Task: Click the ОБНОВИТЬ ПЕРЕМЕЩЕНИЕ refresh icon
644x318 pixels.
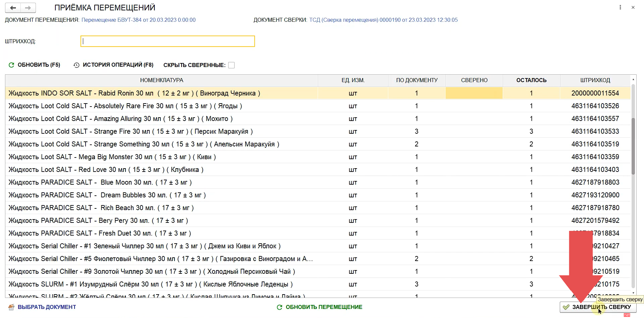Action: point(279,307)
